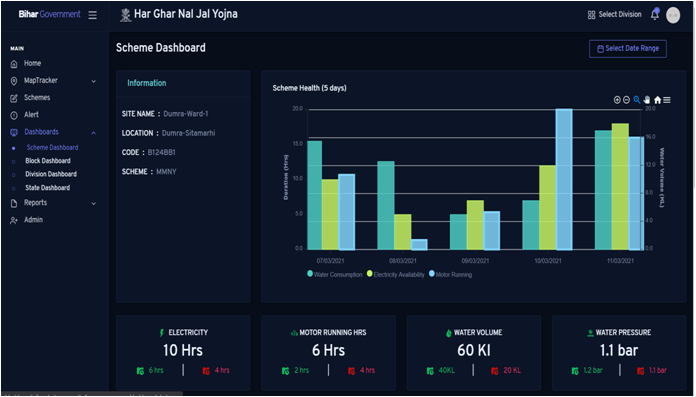The width and height of the screenshot is (696, 397).
Task: Open the Schemes menu item
Action: pos(37,98)
